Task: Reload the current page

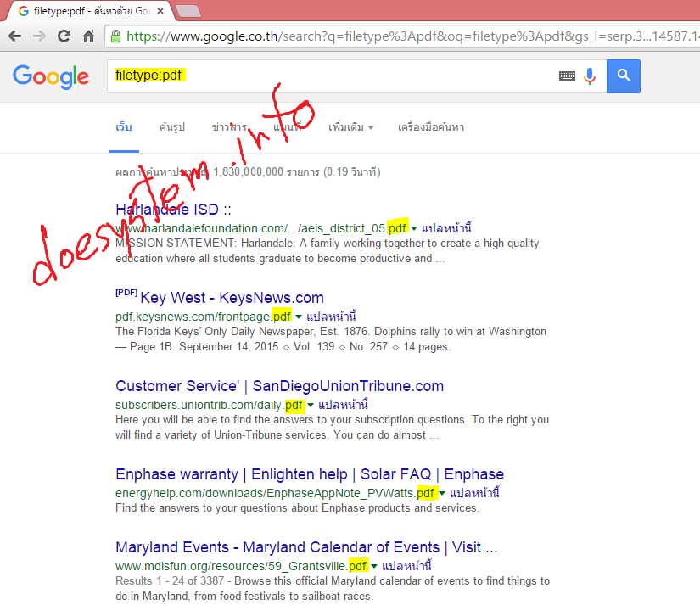Action: (64, 36)
